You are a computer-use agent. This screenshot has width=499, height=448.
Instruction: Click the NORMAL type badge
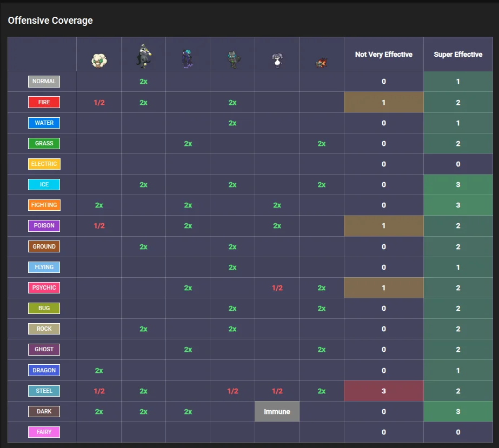(x=44, y=82)
